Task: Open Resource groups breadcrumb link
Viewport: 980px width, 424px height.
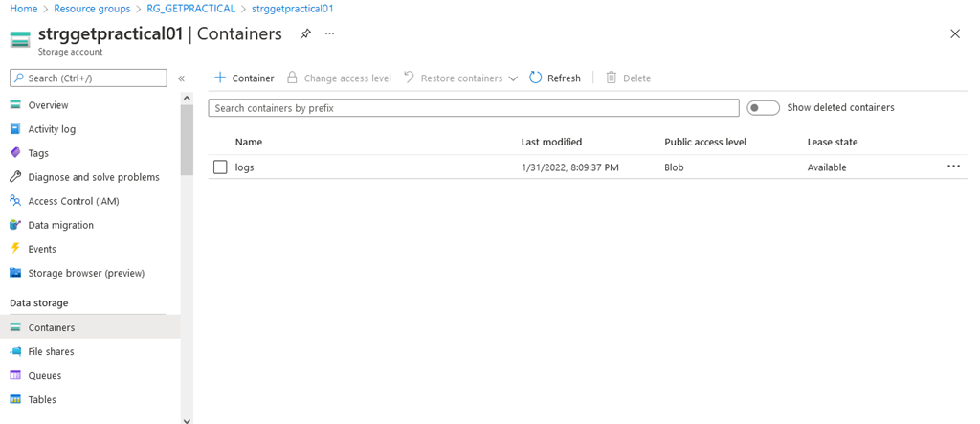Action: pos(92,9)
